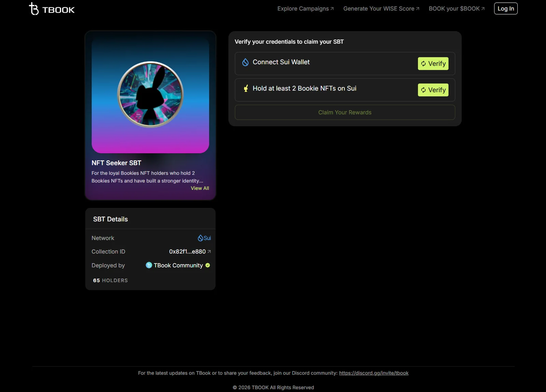The height and width of the screenshot is (392, 546).
Task: Click the NFT Seeker SBT bunny badge image
Action: [x=150, y=94]
